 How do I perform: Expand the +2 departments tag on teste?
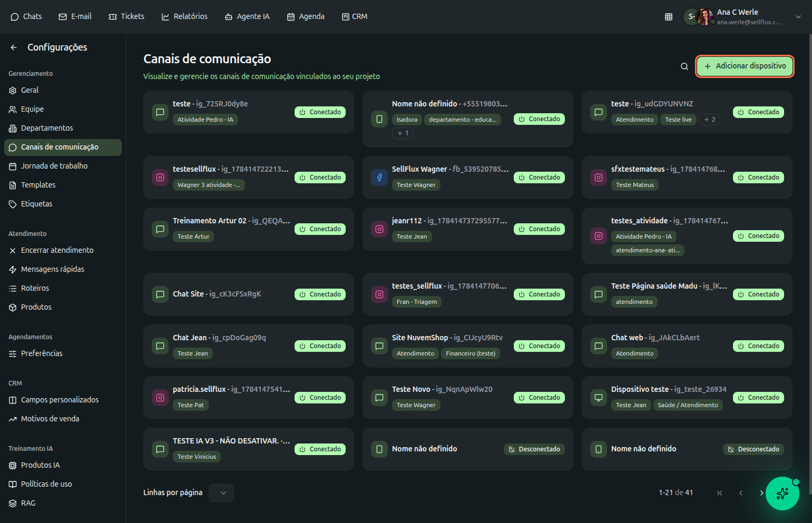(x=709, y=120)
